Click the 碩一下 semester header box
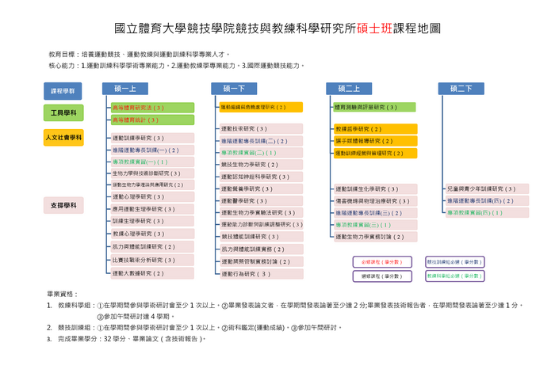Screen dimensions: 555x392 234,88
